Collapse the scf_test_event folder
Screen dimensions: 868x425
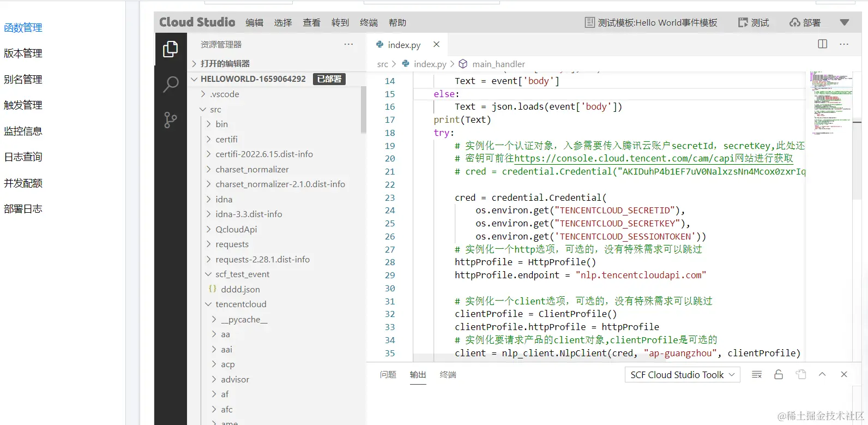coord(274,274)
